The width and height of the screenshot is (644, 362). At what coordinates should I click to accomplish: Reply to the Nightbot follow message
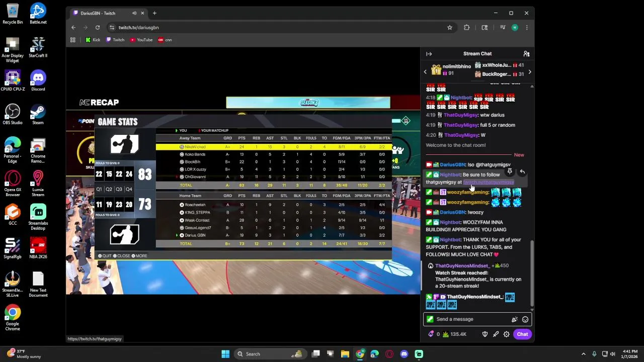[522, 172]
